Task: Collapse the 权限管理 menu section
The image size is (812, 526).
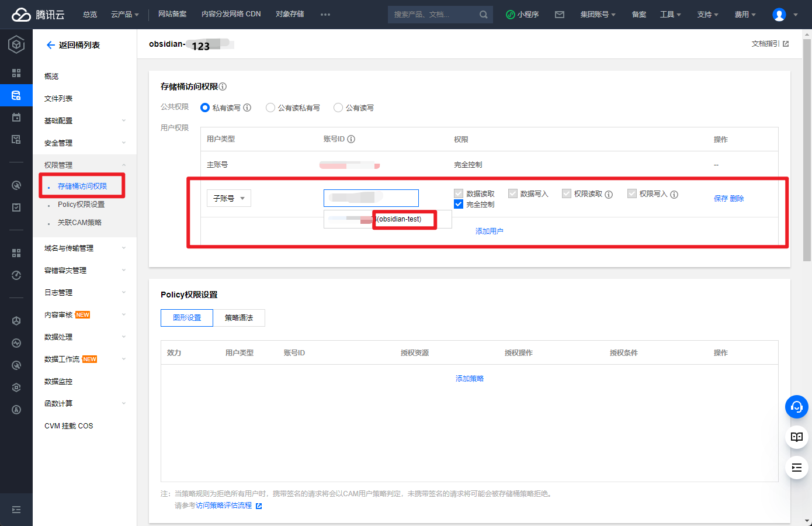Action: [85, 165]
